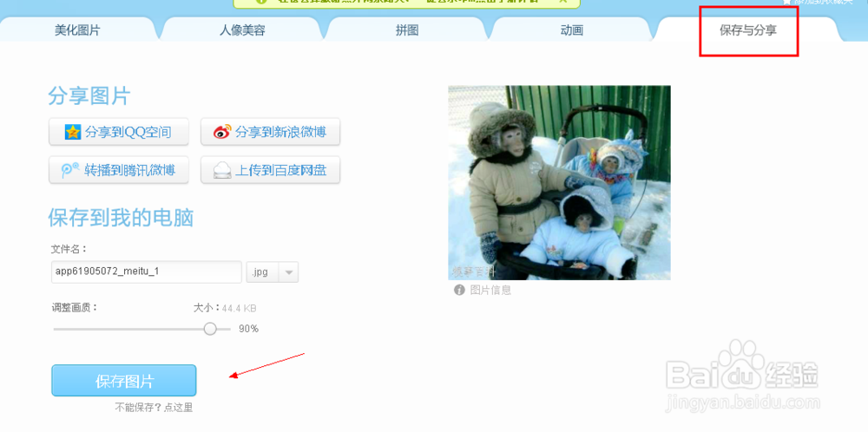Click the star icon for 添加到收藏夹
The height and width of the screenshot is (432, 868).
pyautogui.click(x=786, y=2)
